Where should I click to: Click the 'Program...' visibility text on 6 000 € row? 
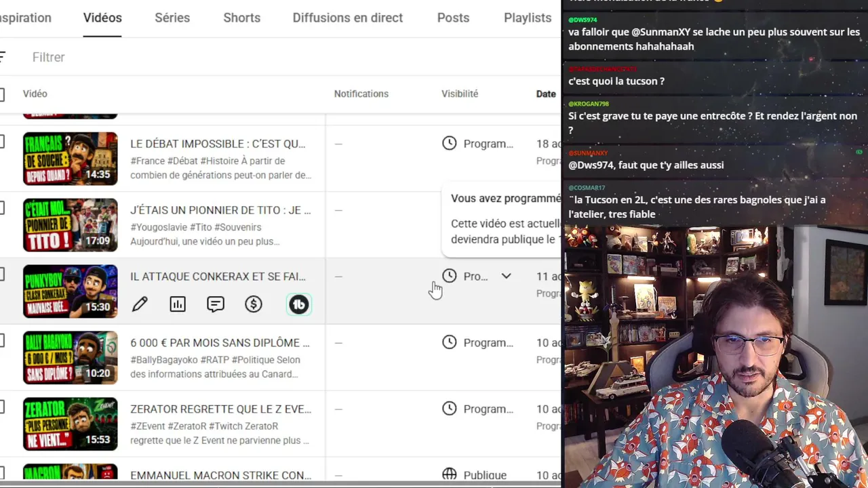[488, 343]
